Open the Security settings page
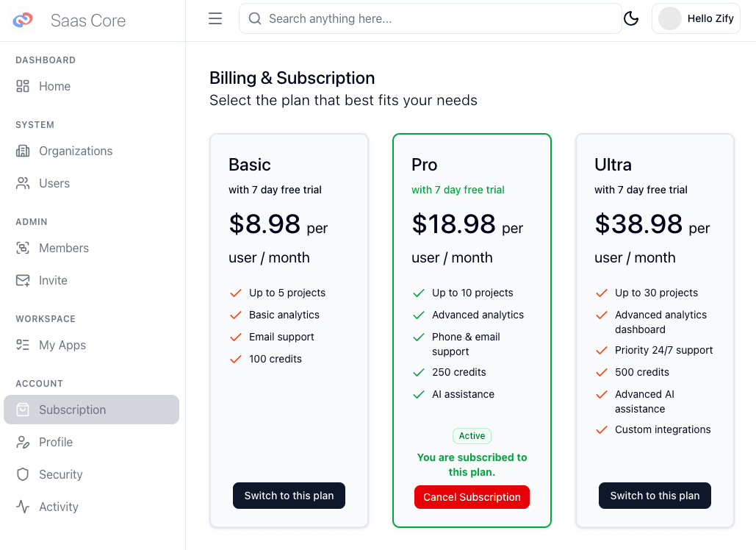Image resolution: width=756 pixels, height=550 pixels. 60,474
